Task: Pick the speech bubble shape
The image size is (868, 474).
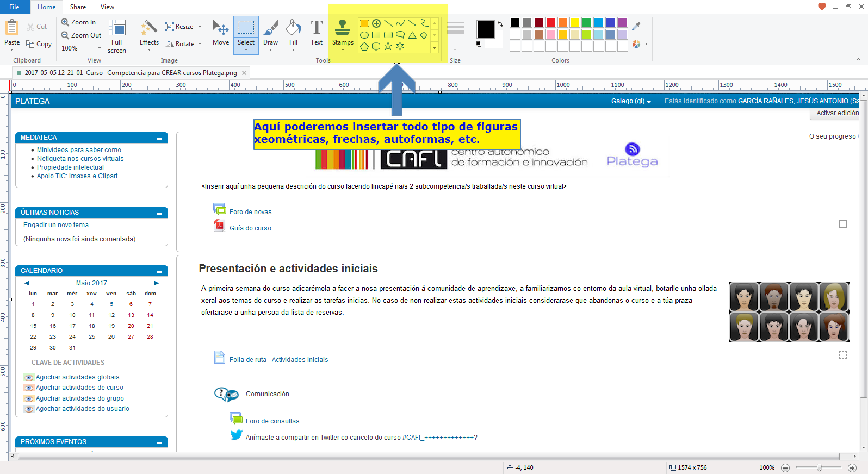Action: tap(400, 35)
